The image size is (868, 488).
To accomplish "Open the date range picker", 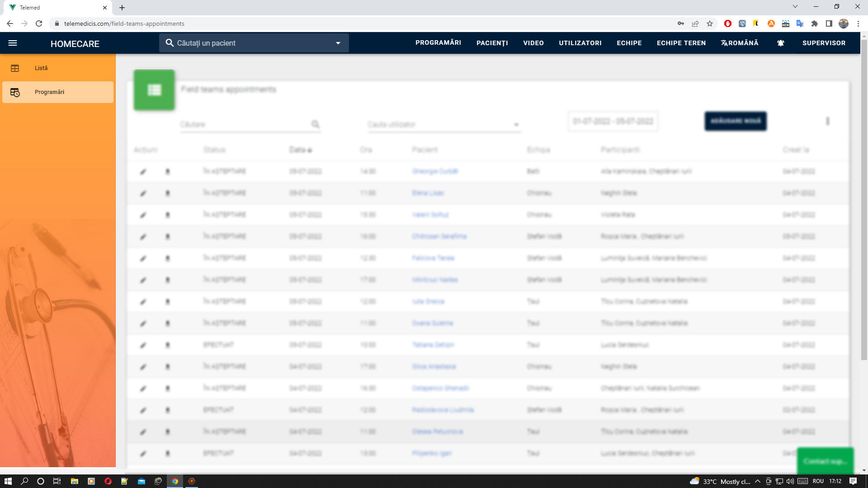I will (x=613, y=121).
